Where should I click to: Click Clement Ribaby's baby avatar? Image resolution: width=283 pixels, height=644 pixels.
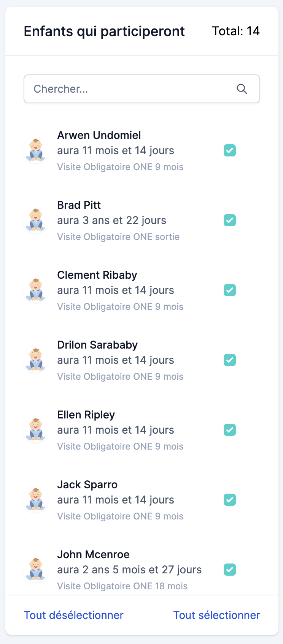36,290
